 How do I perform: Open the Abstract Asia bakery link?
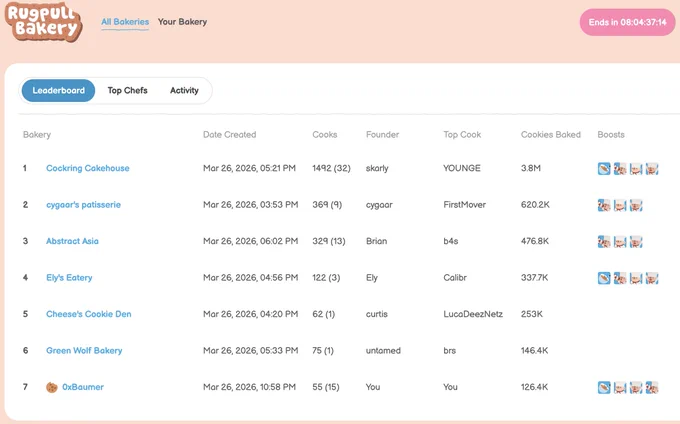72,241
